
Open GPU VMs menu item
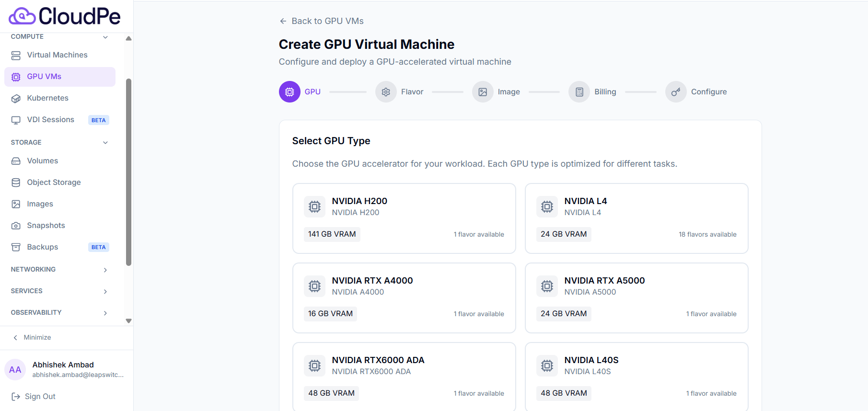pyautogui.click(x=60, y=77)
